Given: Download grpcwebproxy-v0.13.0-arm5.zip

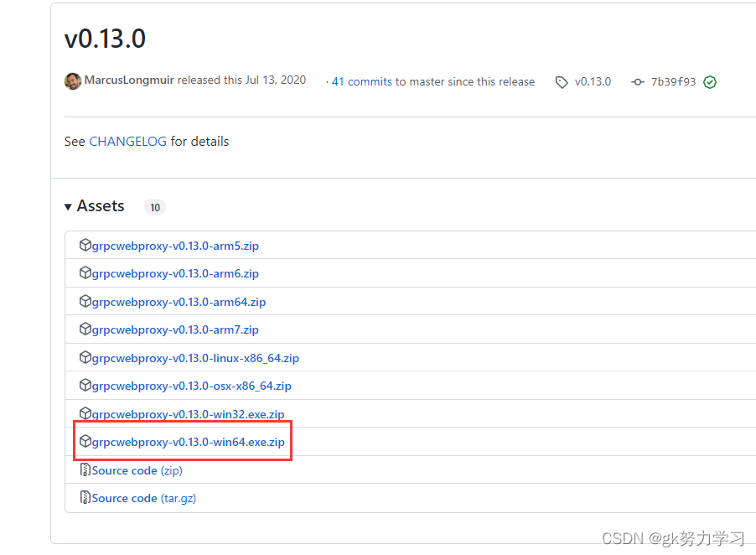Looking at the screenshot, I should pos(175,246).
